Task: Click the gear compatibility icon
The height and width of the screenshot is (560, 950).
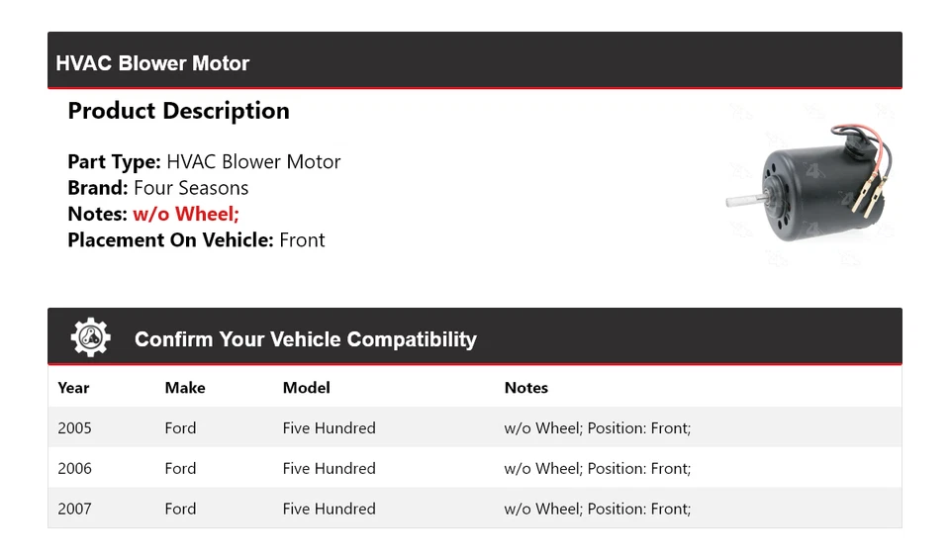Action: click(x=90, y=337)
